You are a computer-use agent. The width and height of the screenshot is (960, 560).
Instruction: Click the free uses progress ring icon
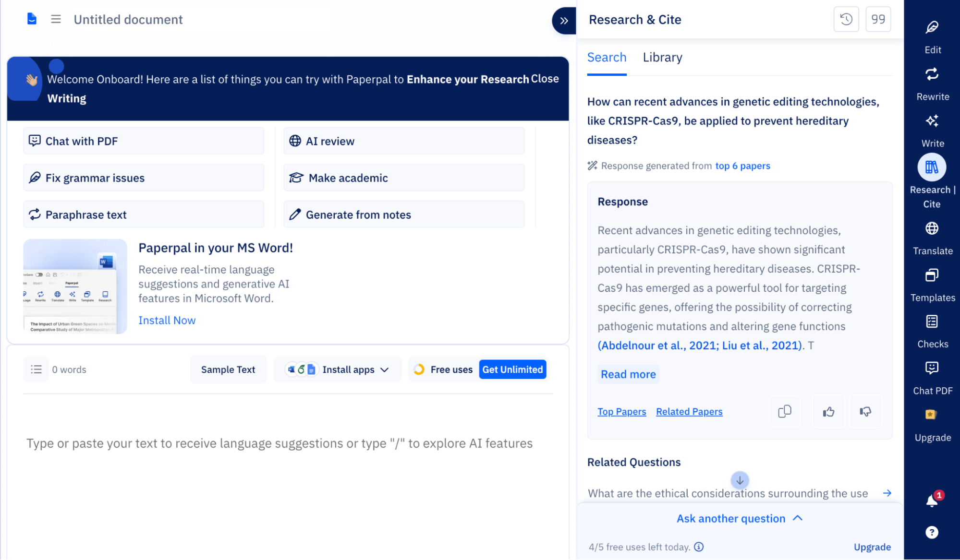pos(419,369)
